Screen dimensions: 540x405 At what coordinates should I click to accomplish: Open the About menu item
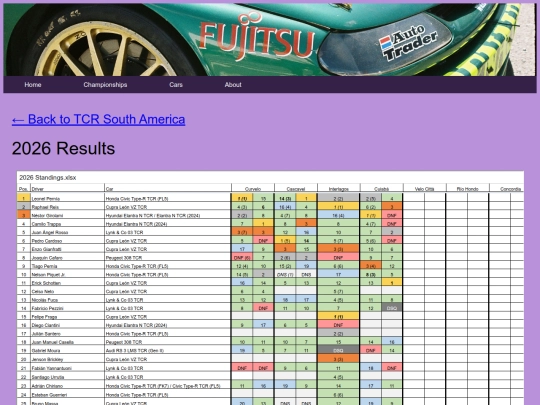233,85
